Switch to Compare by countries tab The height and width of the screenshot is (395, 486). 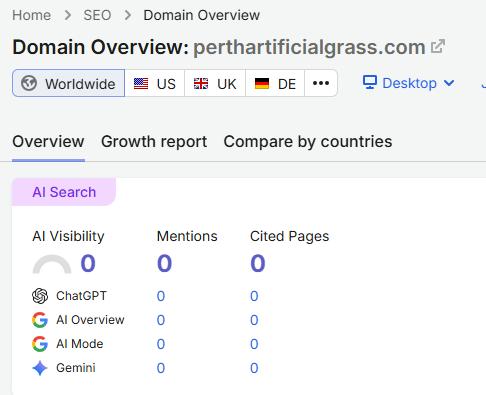coord(308,142)
